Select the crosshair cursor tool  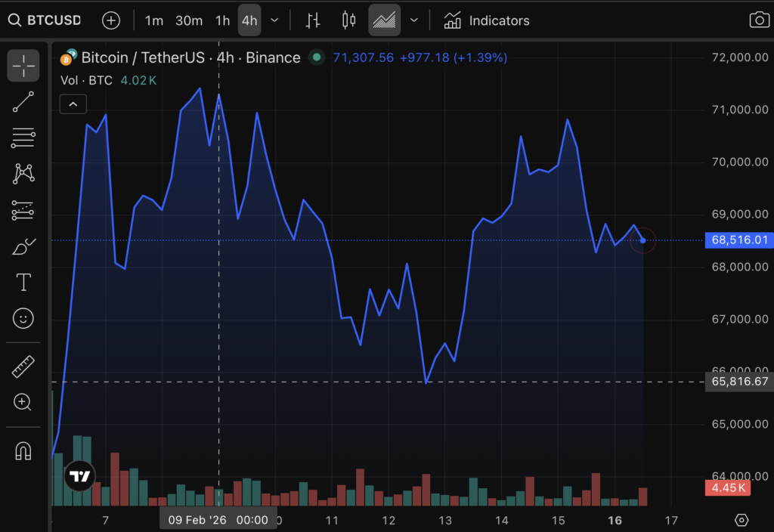click(23, 66)
